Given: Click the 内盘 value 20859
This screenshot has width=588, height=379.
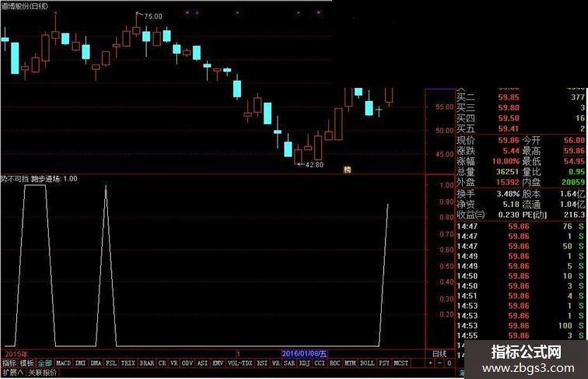Looking at the screenshot, I should [573, 182].
